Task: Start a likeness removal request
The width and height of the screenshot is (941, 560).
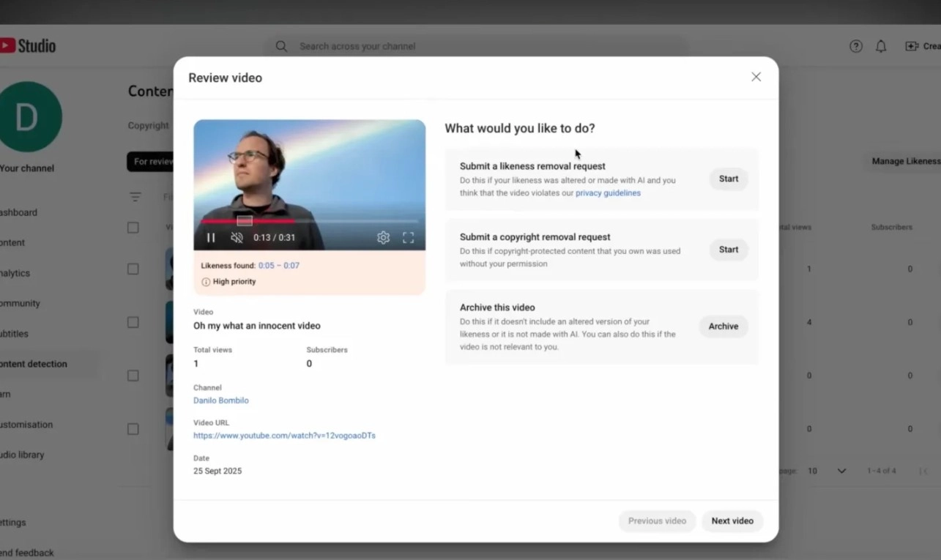Action: [728, 179]
